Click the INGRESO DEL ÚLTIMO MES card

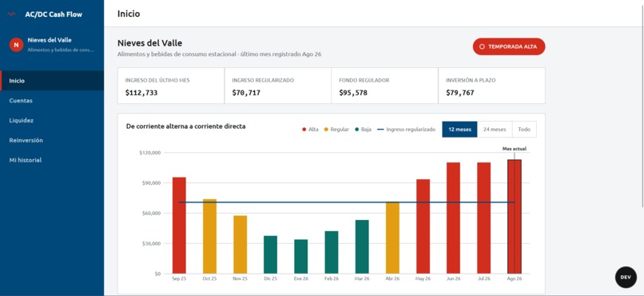tap(171, 86)
